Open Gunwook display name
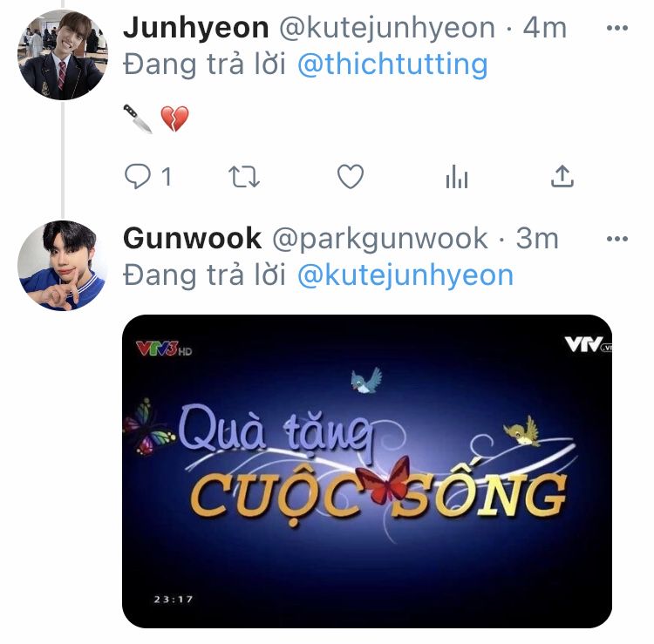This screenshot has height=644, width=654. click(x=193, y=239)
